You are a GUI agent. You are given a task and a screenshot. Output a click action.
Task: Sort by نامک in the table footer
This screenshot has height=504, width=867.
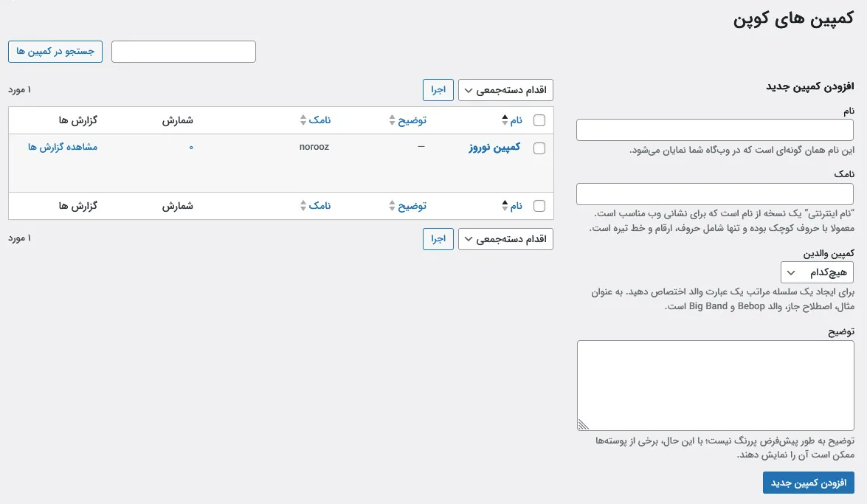(x=319, y=206)
